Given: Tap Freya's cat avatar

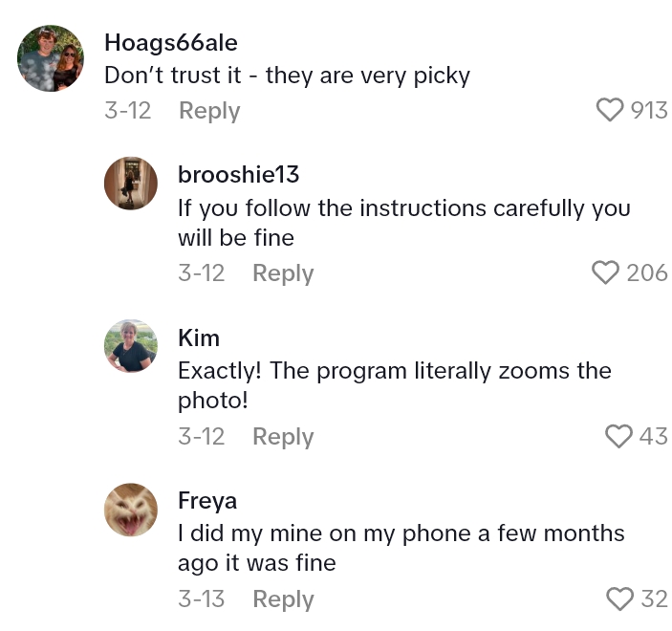Looking at the screenshot, I should click(x=130, y=510).
